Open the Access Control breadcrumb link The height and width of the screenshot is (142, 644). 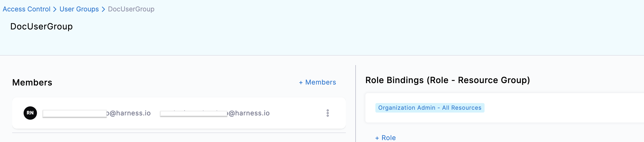coord(26,9)
